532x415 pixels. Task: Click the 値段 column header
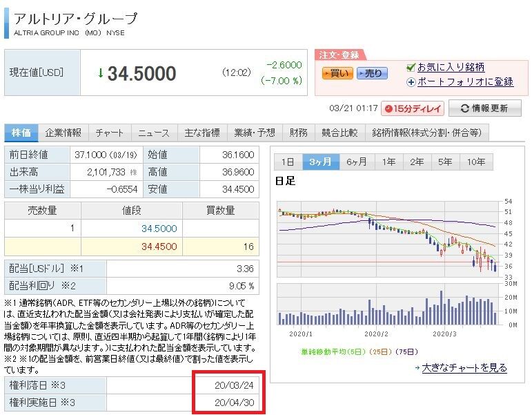click(132, 211)
